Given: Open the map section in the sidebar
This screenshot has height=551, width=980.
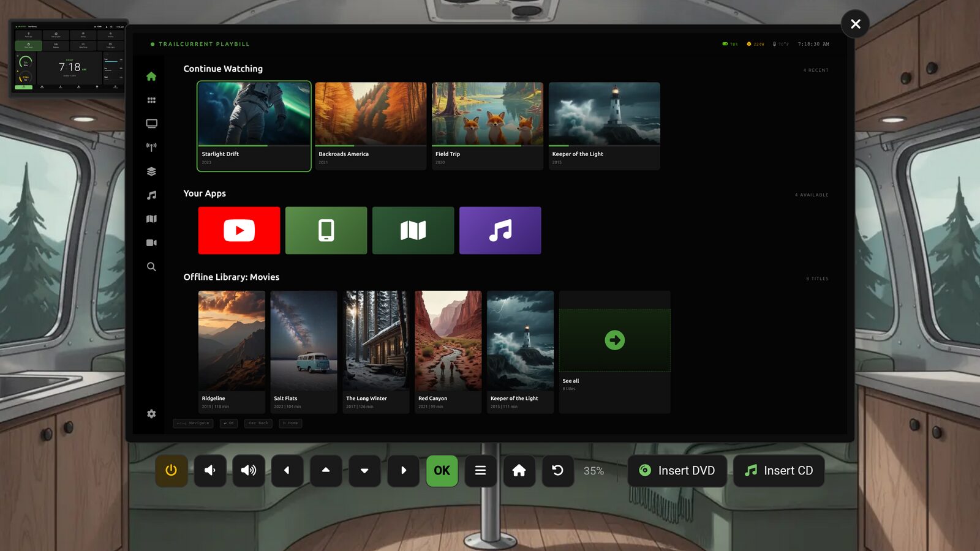Looking at the screenshot, I should coord(151,219).
